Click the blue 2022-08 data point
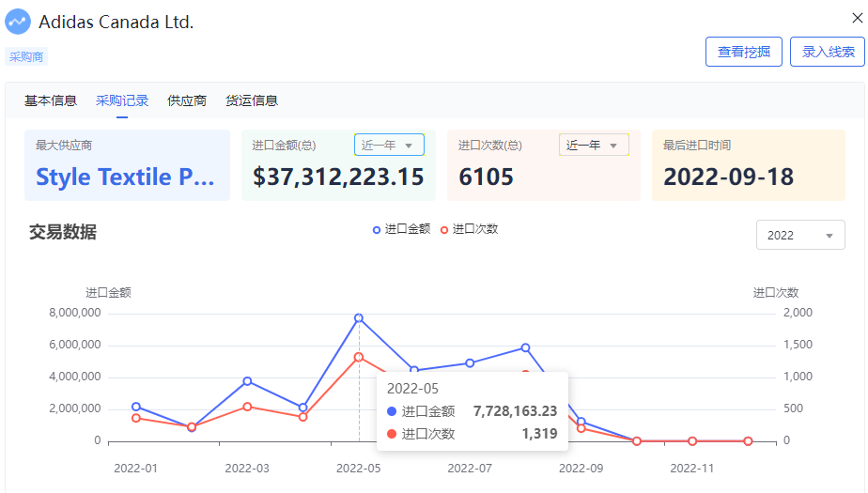 [x=525, y=348]
